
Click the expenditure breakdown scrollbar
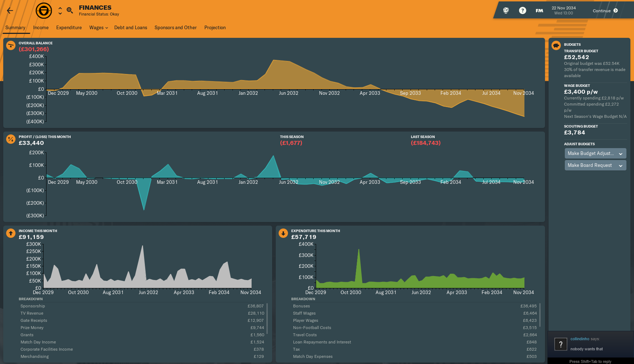(540, 315)
